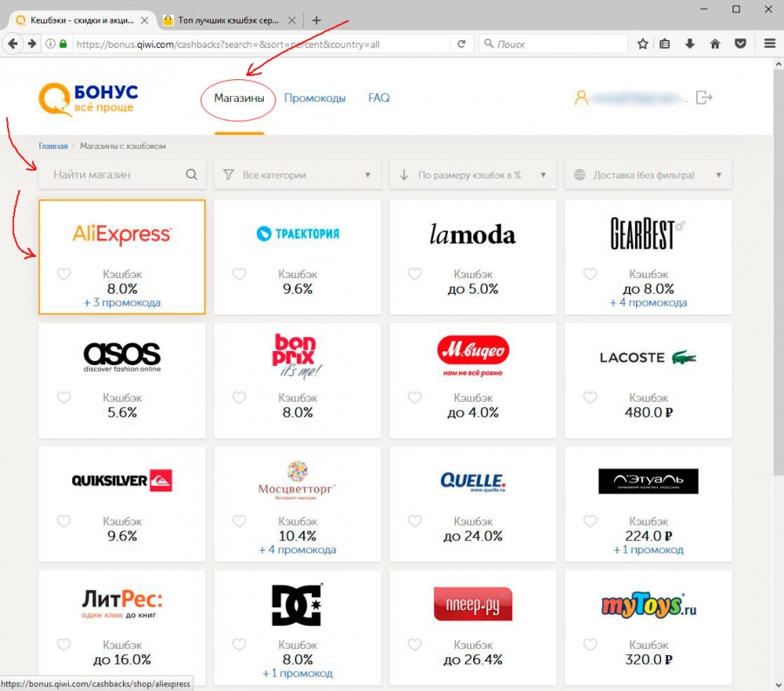Screen dimensions: 784x691
Task: Reload the page with refresh icon
Action: point(462,44)
